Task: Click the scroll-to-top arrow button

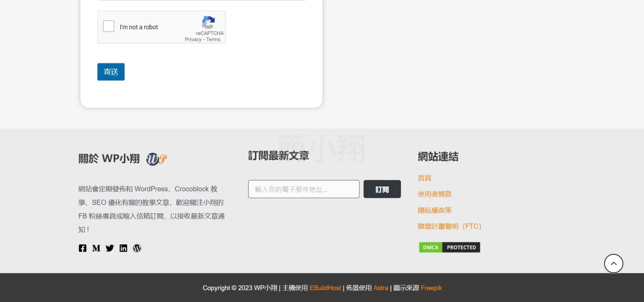Action: point(613,263)
